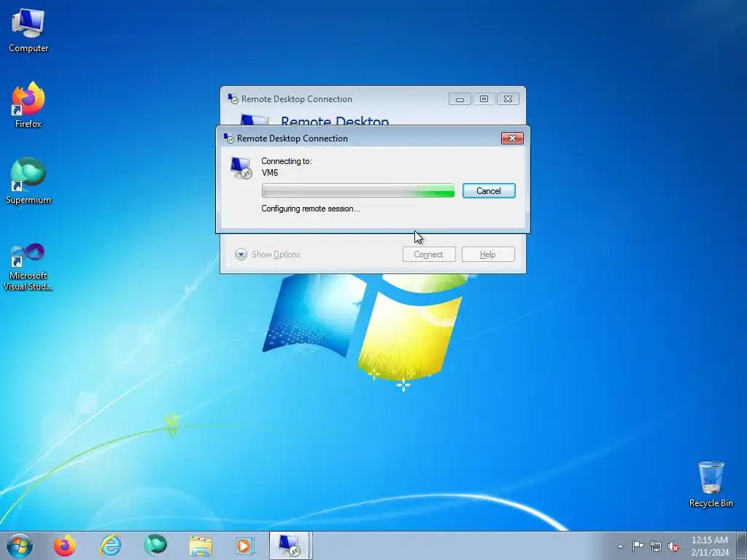Click the background window's title bar icon
The height and width of the screenshot is (560, 747).
click(x=233, y=98)
